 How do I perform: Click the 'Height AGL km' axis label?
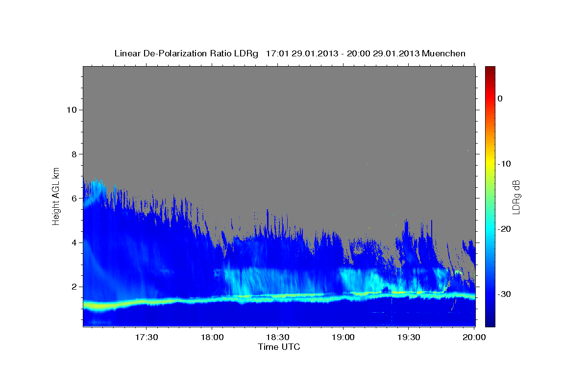click(56, 196)
